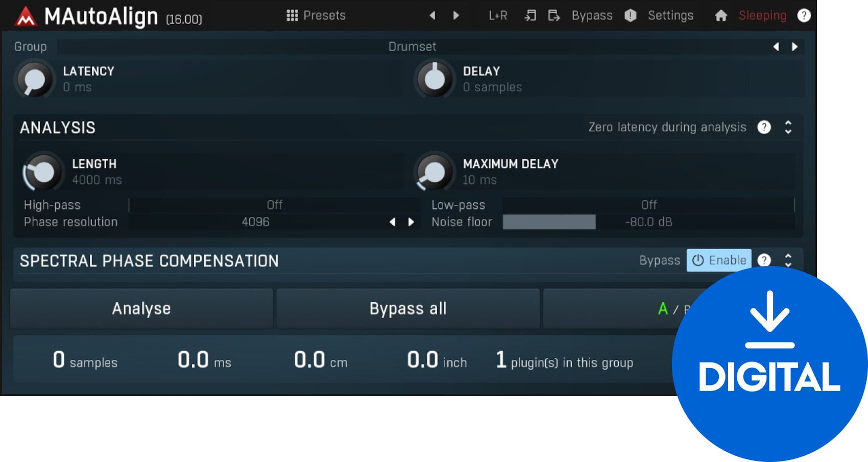Expand the Analysis section arrows

point(788,127)
